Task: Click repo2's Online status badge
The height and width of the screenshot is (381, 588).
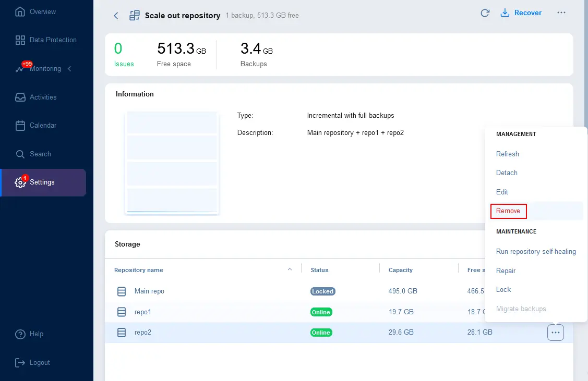Action: [321, 333]
